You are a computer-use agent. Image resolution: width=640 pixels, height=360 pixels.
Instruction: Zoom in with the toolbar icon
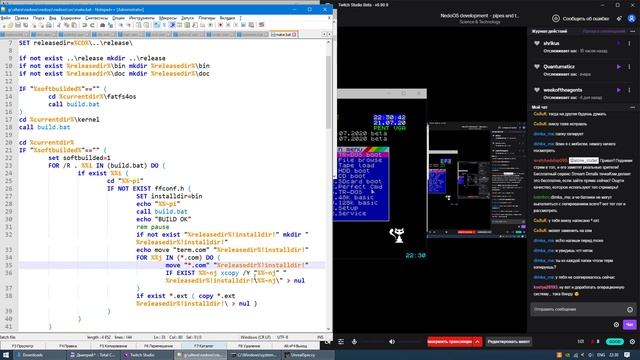[x=121, y=25]
